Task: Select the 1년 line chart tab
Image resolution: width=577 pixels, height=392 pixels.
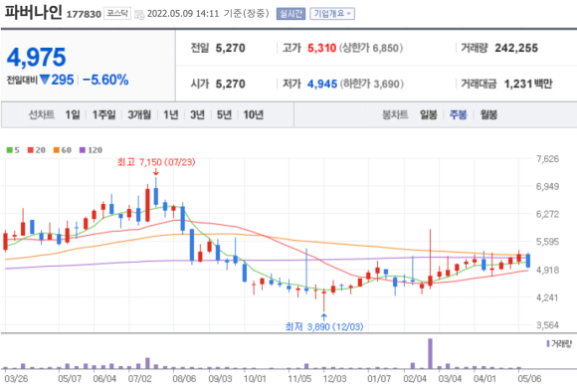Action: tap(171, 114)
